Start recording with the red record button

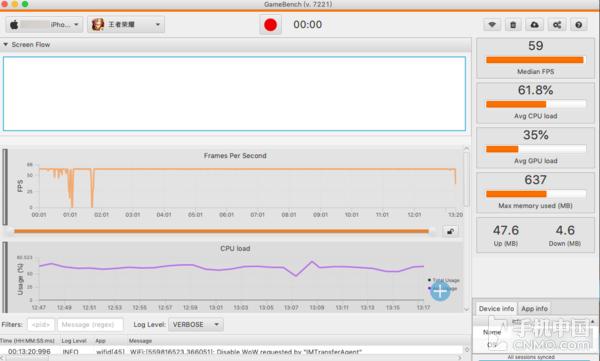click(x=270, y=25)
